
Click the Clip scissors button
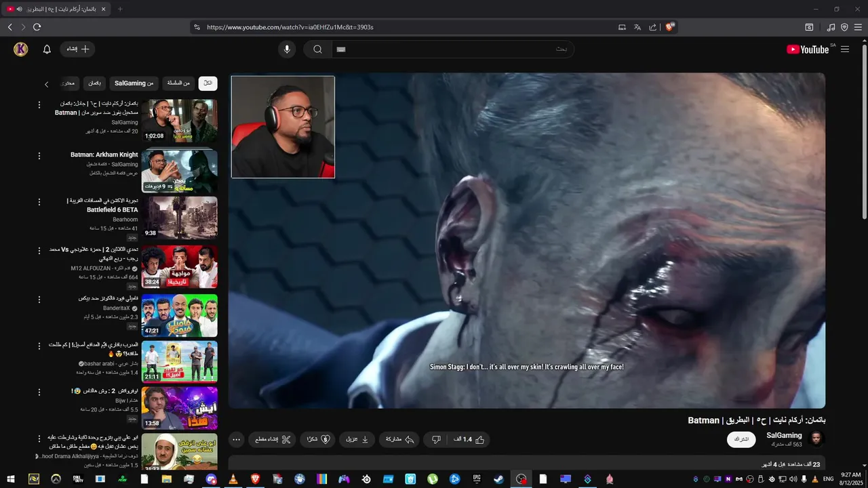coord(272,440)
